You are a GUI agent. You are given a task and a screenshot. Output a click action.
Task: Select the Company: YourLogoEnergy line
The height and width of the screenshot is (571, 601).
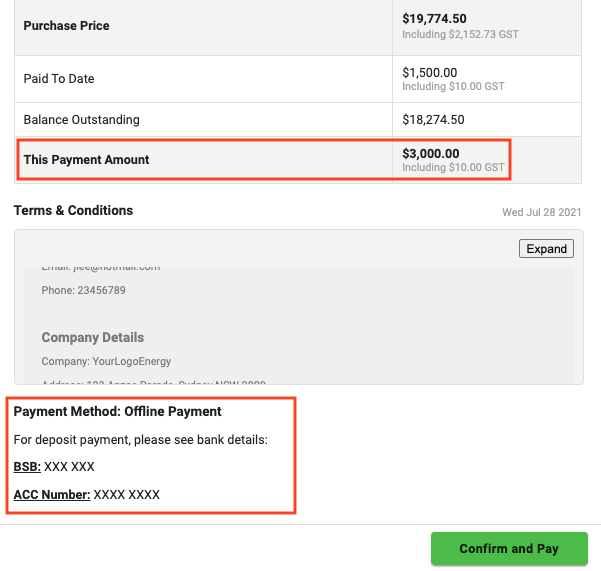tap(106, 361)
